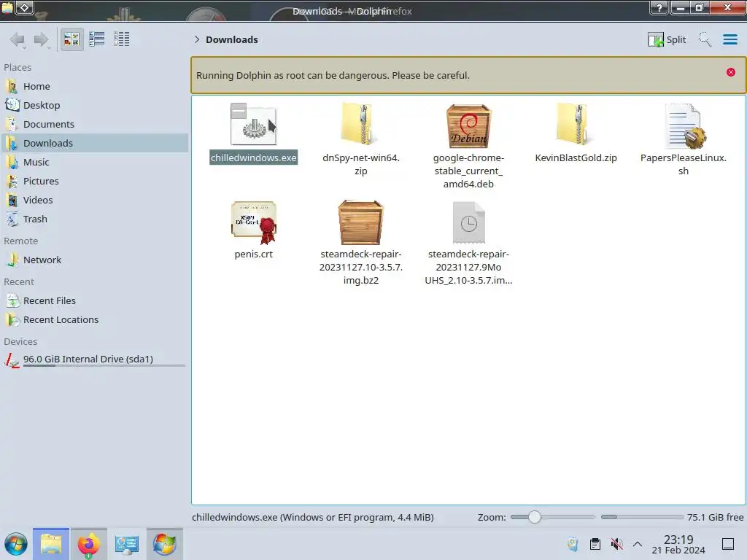747x560 pixels.
Task: Open the search magnifier tool
Action: click(x=705, y=39)
